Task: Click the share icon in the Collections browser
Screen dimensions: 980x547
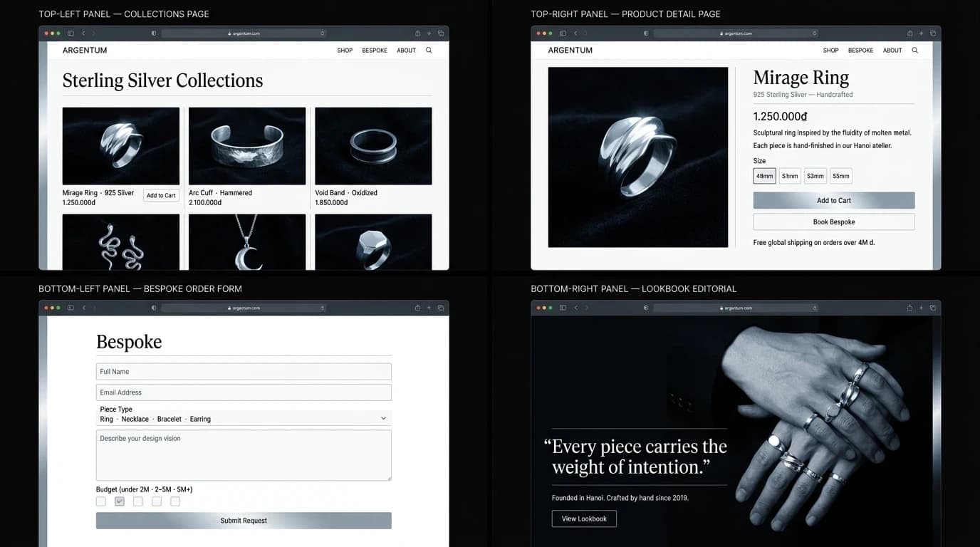Action: (417, 33)
